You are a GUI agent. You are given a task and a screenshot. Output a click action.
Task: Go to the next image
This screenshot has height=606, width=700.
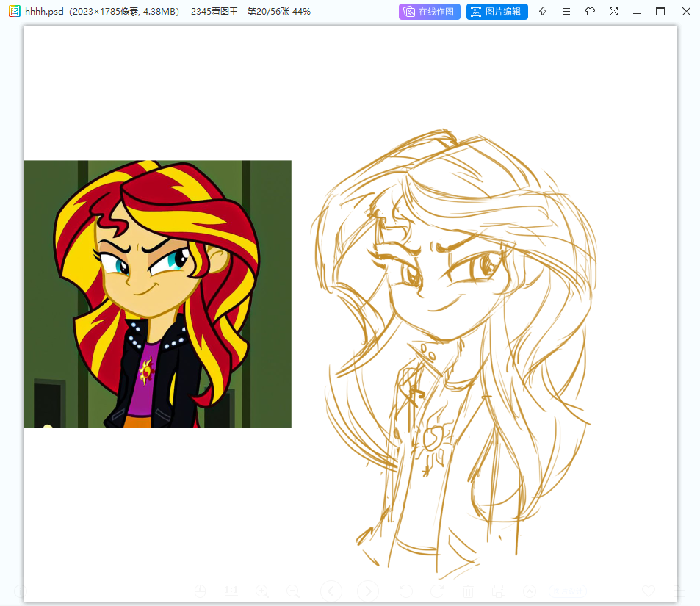(368, 592)
